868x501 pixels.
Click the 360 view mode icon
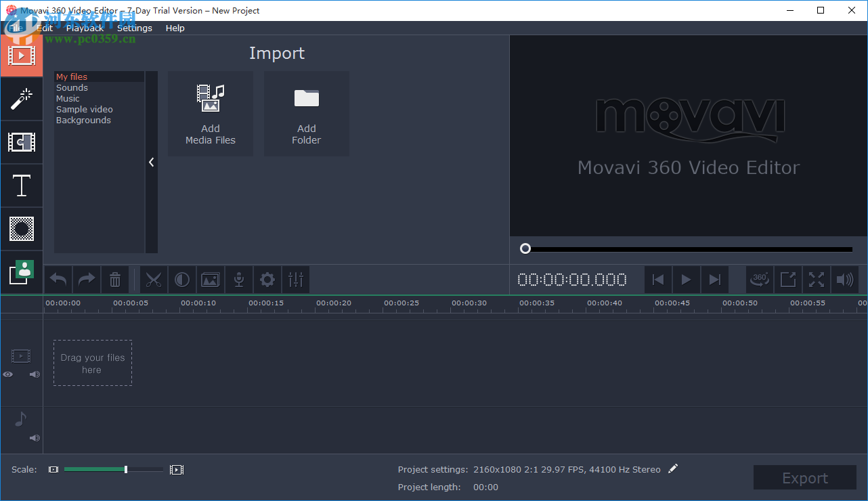tap(759, 280)
